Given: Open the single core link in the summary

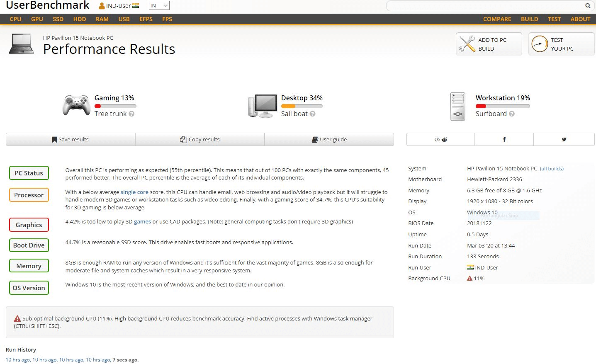Looking at the screenshot, I should tap(134, 192).
